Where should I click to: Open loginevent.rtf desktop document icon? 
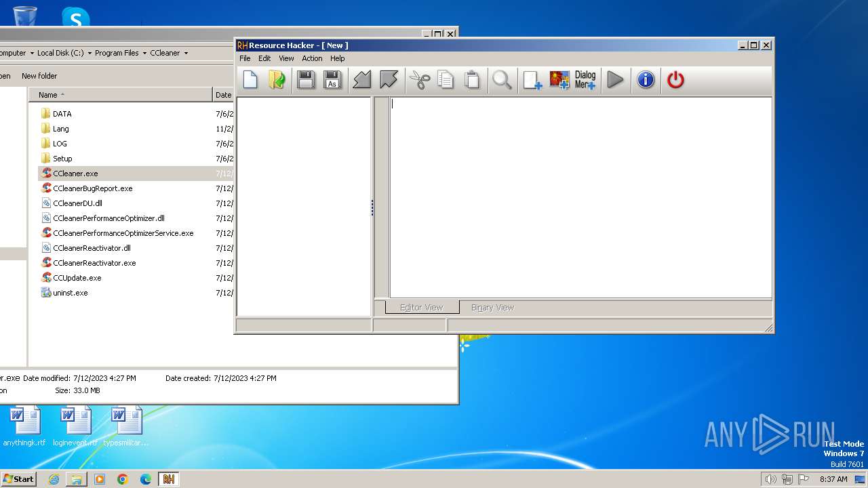[75, 426]
